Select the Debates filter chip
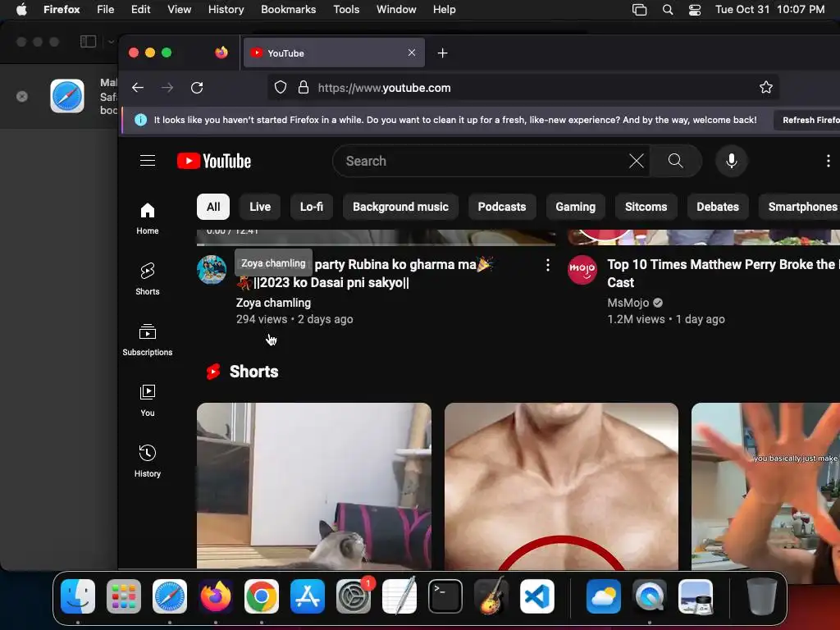 (x=717, y=207)
